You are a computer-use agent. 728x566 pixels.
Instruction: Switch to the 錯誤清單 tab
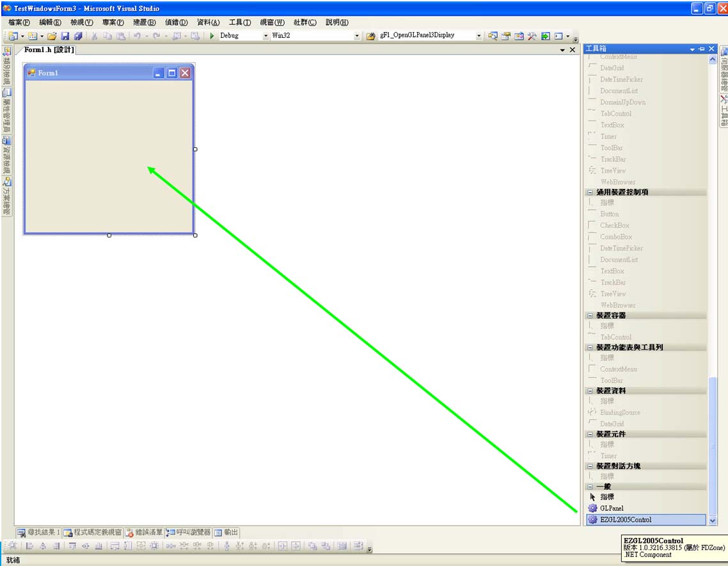pos(144,532)
